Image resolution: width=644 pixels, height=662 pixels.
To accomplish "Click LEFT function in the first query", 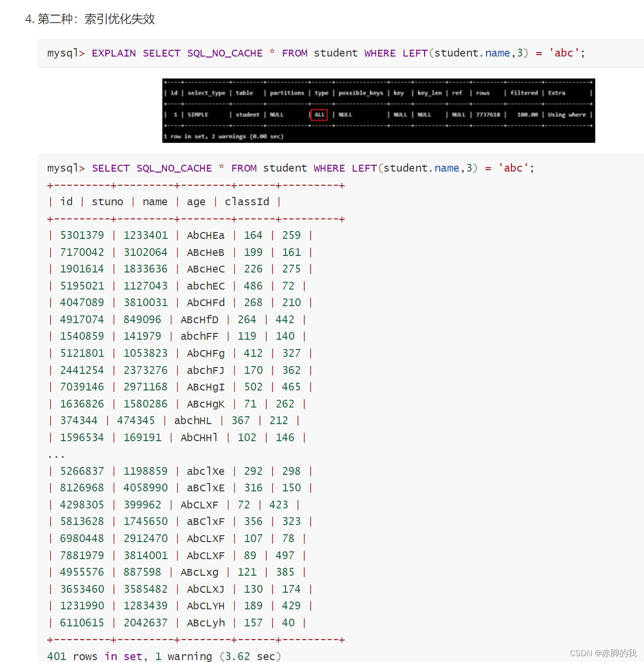I will pos(415,53).
